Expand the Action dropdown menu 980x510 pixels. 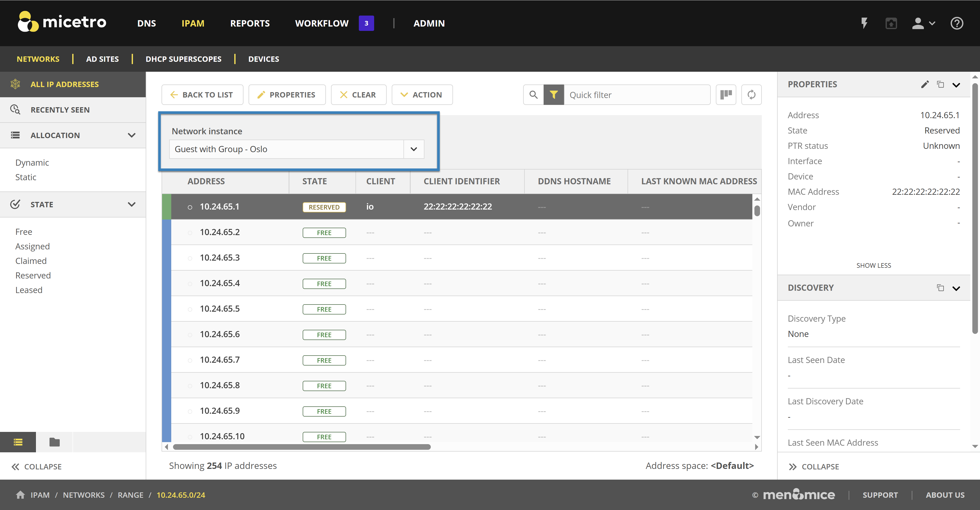[x=422, y=95]
